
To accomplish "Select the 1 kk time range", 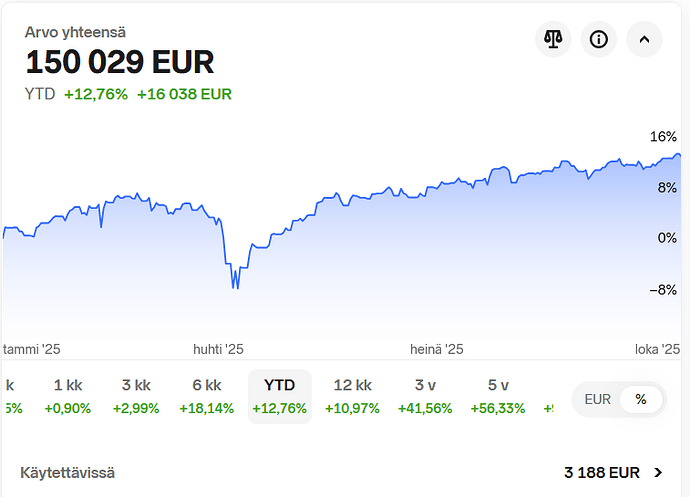I will pyautogui.click(x=68, y=396).
